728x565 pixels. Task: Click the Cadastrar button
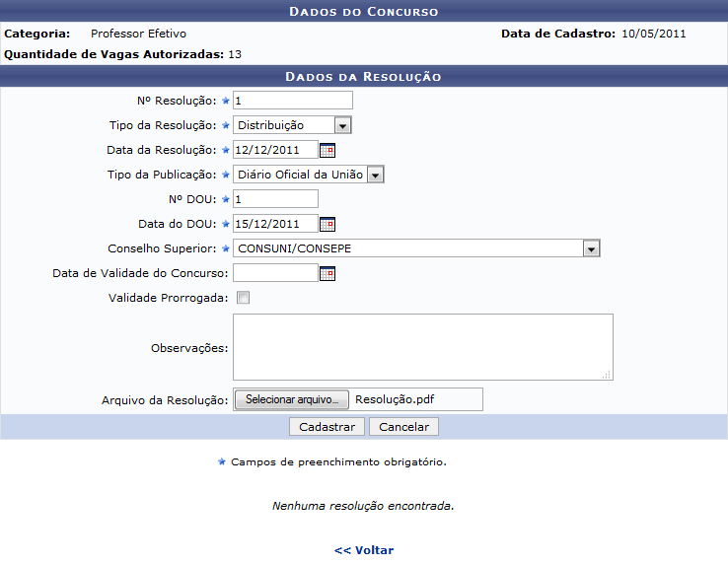327,427
